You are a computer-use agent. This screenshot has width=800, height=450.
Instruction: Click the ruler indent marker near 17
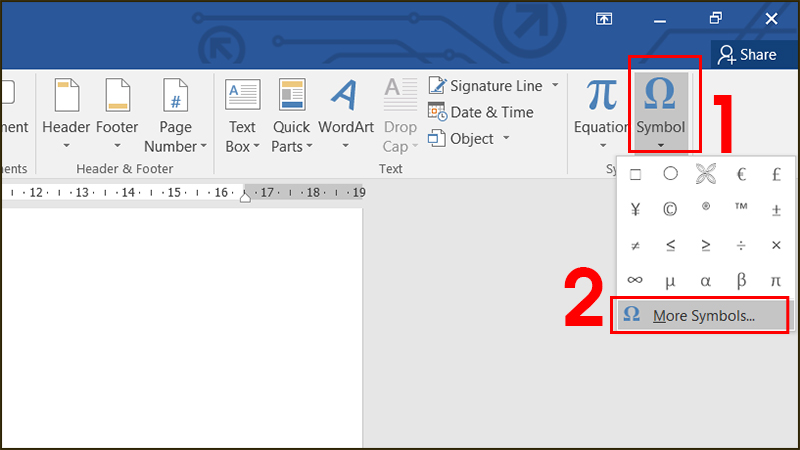point(246,196)
